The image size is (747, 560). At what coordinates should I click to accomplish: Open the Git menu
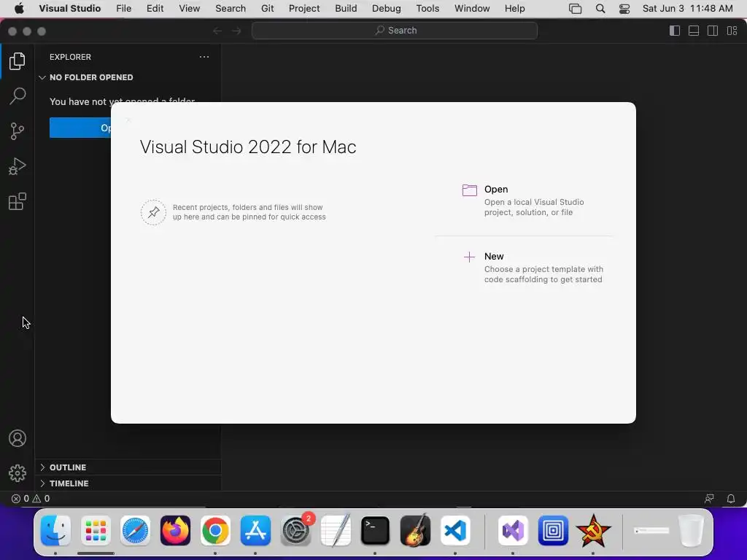click(x=267, y=9)
